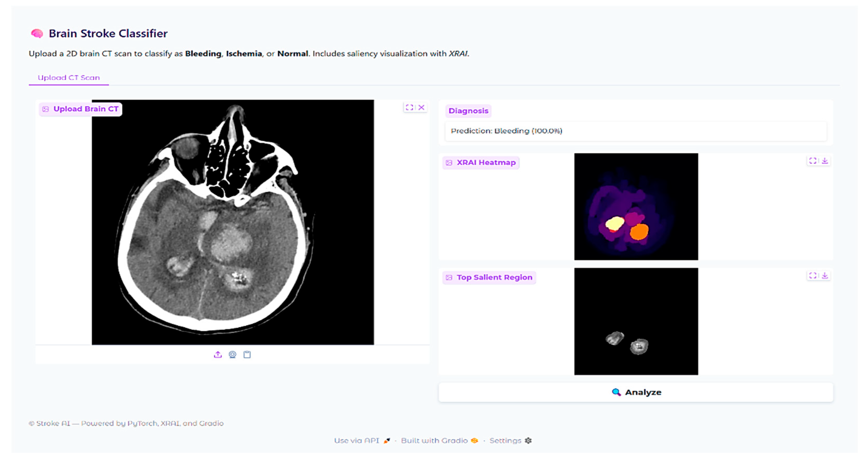Click the top salient region output image
The height and width of the screenshot is (462, 868).
pos(636,321)
